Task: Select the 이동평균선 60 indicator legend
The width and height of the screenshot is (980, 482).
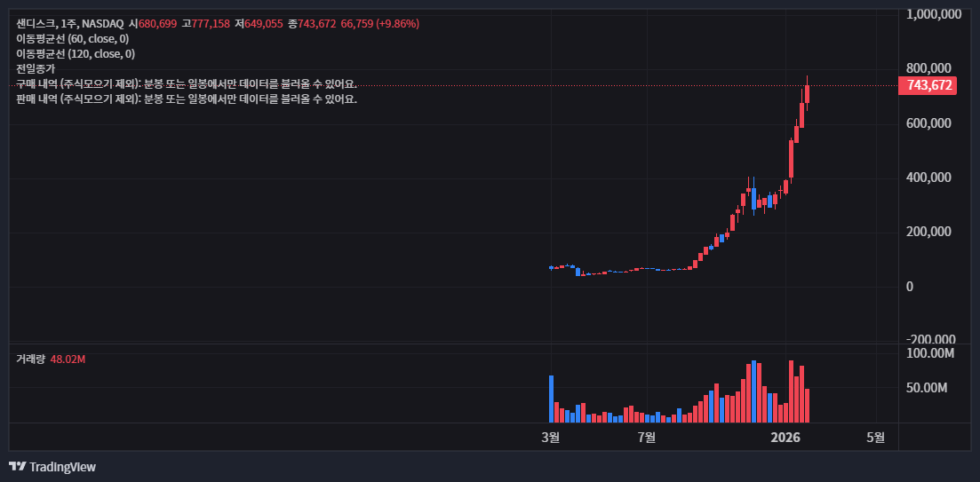Action: 72,38
